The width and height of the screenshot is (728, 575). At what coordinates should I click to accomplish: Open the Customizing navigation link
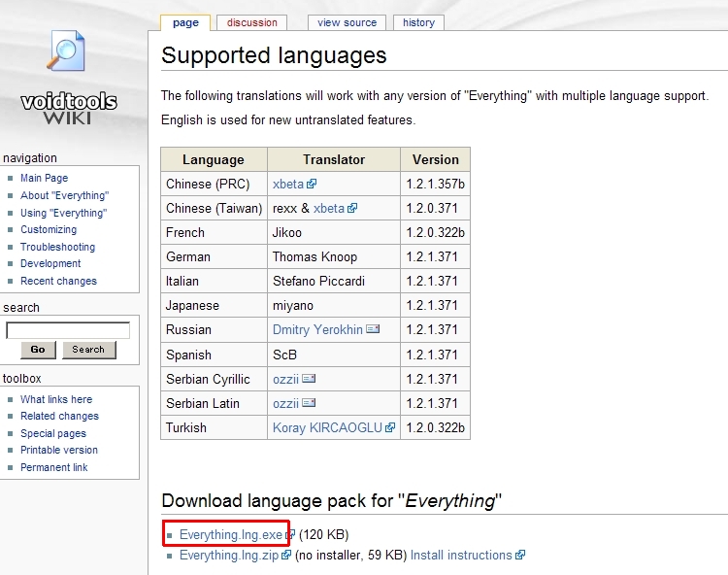(49, 229)
